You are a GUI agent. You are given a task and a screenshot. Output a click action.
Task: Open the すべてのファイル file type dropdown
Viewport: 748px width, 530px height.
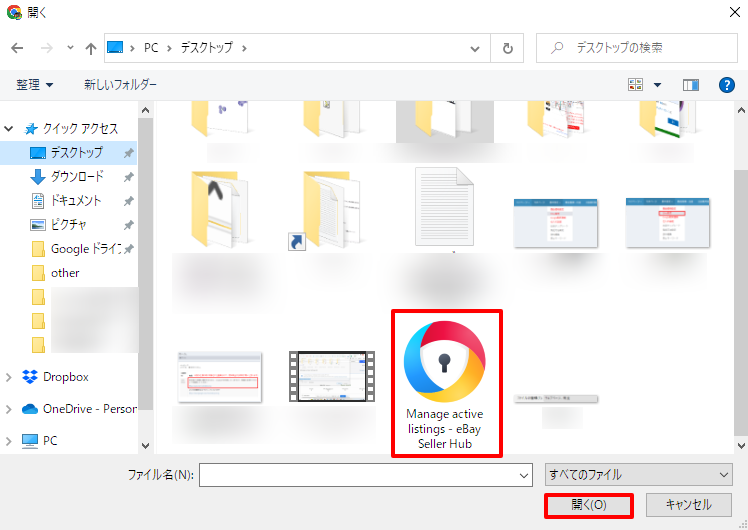639,475
